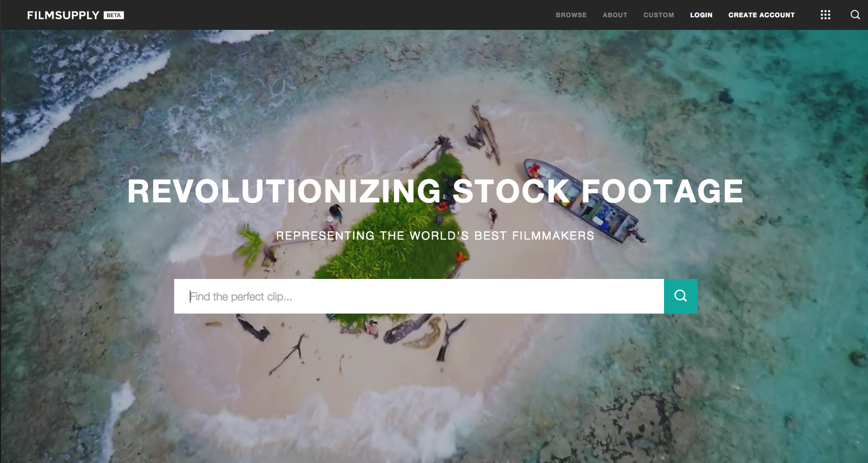Click the 'REVOLUTIONIZING STOCK FOOTAGE' headline
The image size is (868, 463).
click(435, 191)
